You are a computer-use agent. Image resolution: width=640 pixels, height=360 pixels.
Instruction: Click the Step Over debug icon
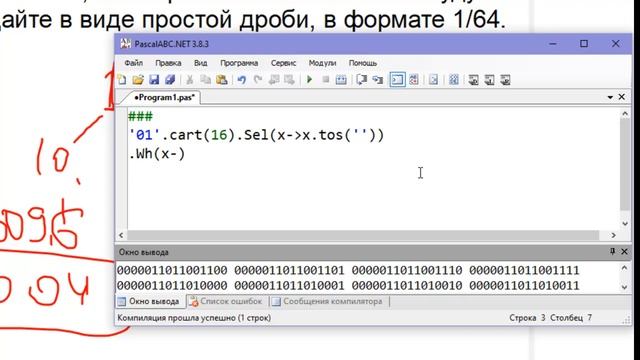pyautogui.click(x=361, y=80)
